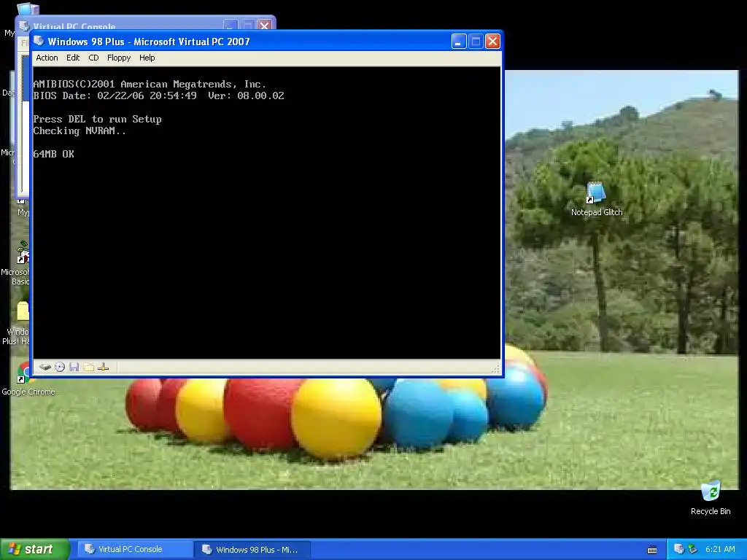Select the Notepad Glitch desktop shortcut
Viewport: 747px width, 560px height.
coord(597,199)
